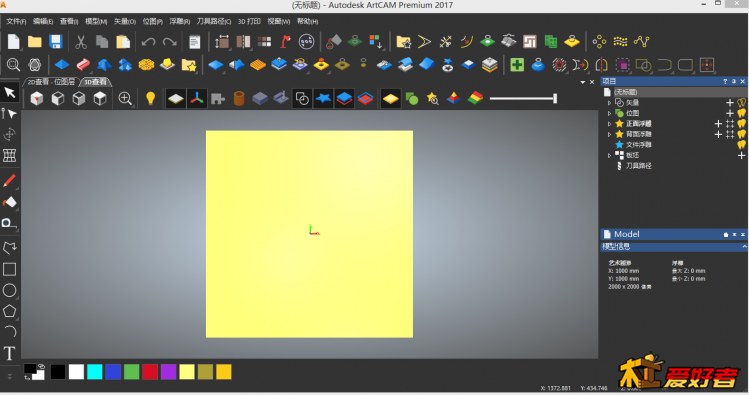Screen dimensions: 749x395
Task: Click the Undo arrow icon
Action: pyautogui.click(x=148, y=42)
